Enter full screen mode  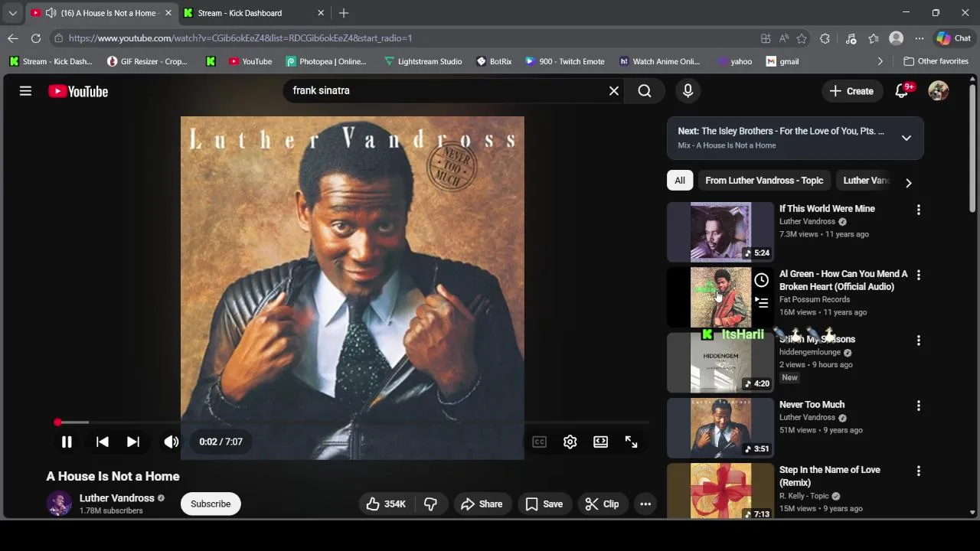[x=631, y=442]
